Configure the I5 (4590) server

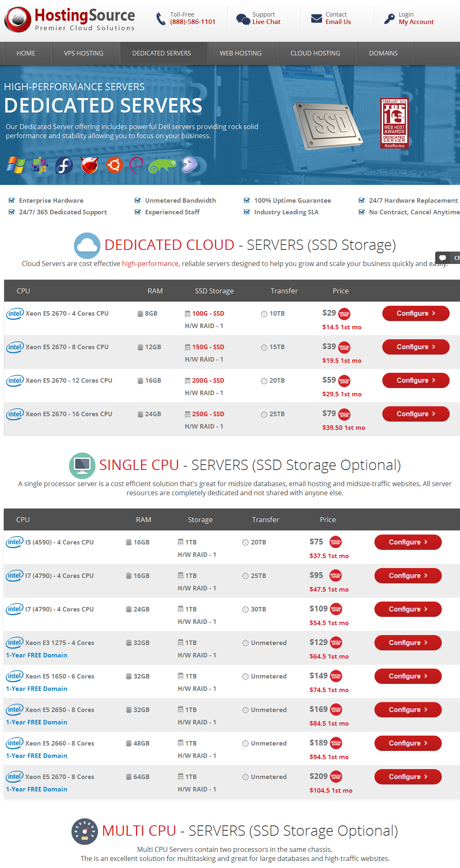[x=408, y=542]
